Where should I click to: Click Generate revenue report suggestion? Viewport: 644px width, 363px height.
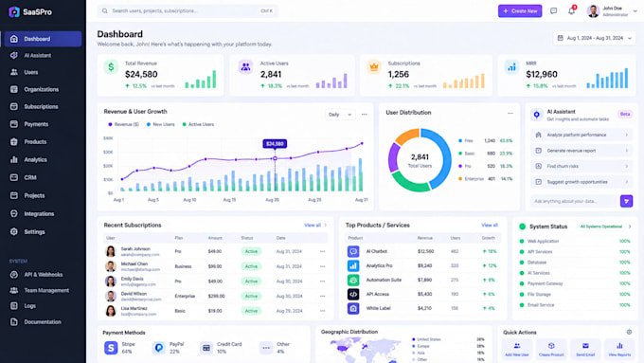(581, 151)
